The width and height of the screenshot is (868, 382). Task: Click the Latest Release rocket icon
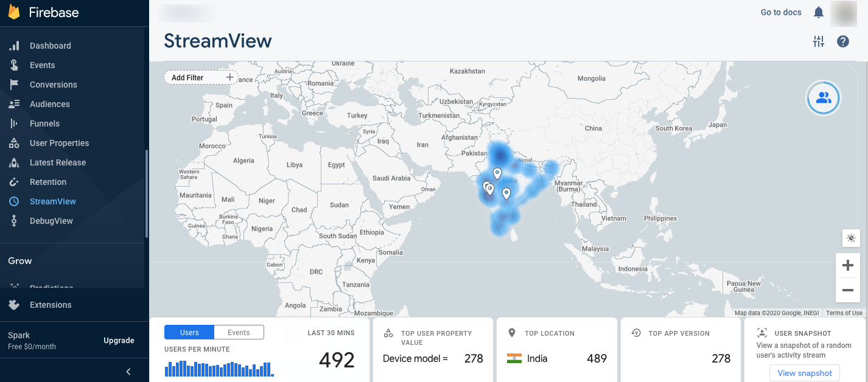14,162
